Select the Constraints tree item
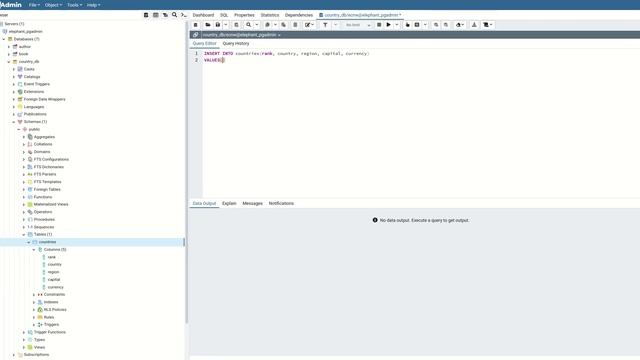Screen dimensions: 640x360 [x=54, y=294]
